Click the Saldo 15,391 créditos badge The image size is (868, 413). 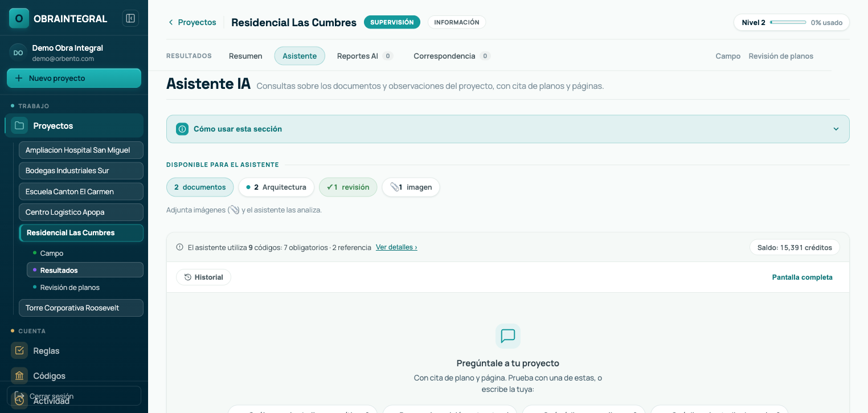coord(795,247)
